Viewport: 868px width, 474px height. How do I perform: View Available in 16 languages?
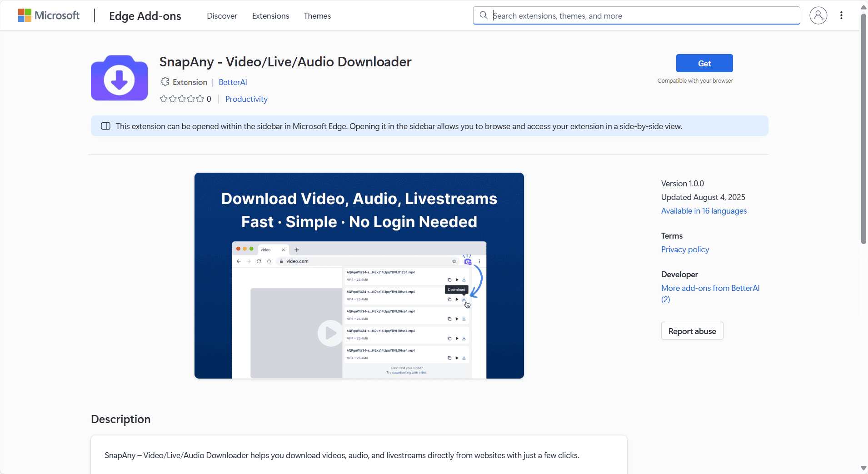pyautogui.click(x=703, y=211)
